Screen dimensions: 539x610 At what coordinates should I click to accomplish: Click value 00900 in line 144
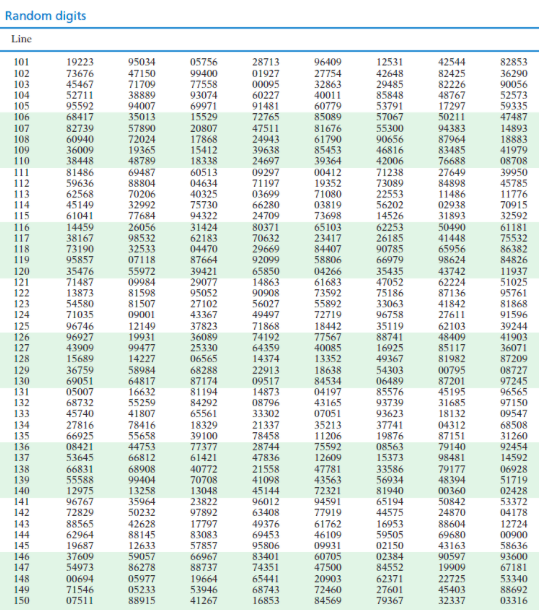tap(514, 535)
